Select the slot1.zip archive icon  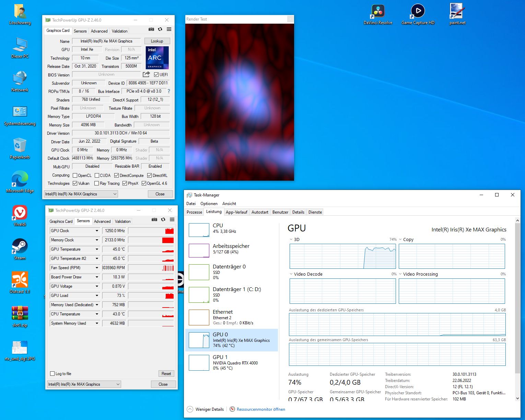click(x=20, y=317)
